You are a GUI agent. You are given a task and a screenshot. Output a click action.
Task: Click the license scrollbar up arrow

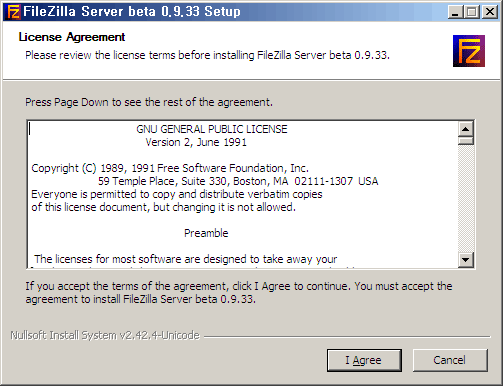(466, 129)
